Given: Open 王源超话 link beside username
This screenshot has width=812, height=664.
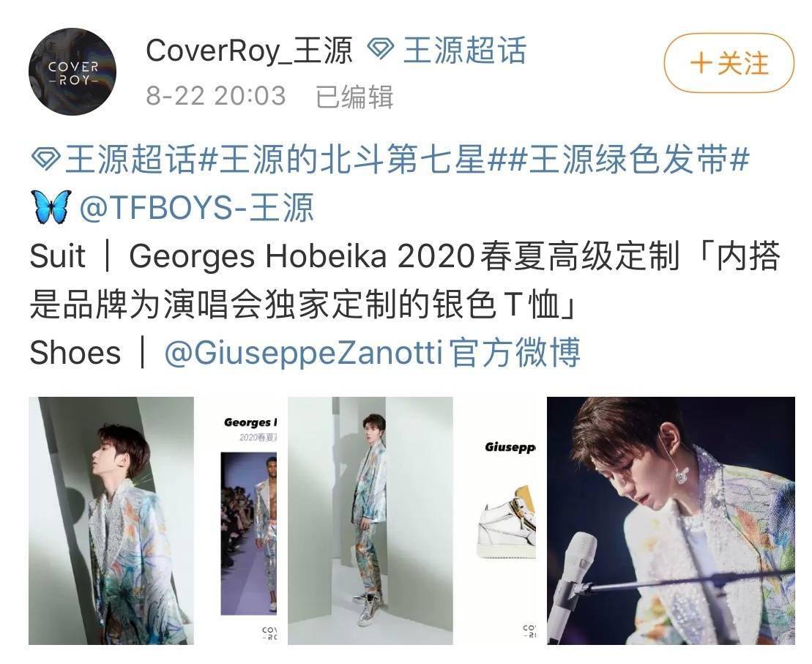Looking at the screenshot, I should click(x=464, y=51).
